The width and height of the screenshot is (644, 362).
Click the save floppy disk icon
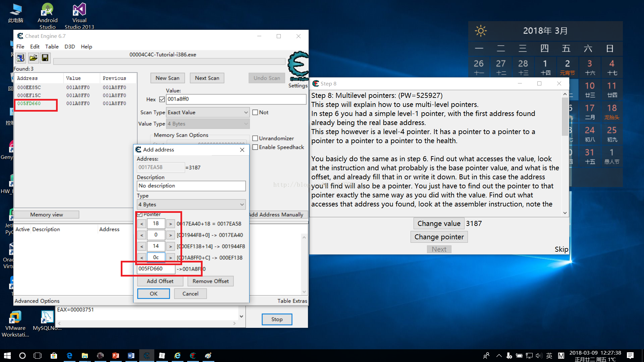pyautogui.click(x=45, y=58)
